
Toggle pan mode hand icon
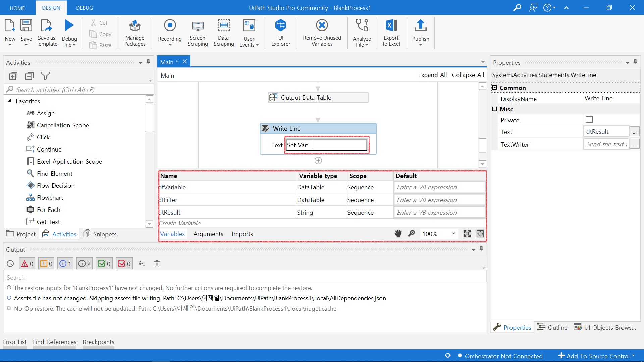tap(398, 234)
